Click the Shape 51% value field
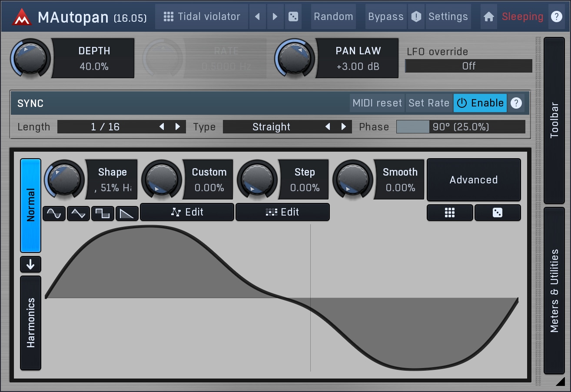The image size is (571, 392). [112, 188]
